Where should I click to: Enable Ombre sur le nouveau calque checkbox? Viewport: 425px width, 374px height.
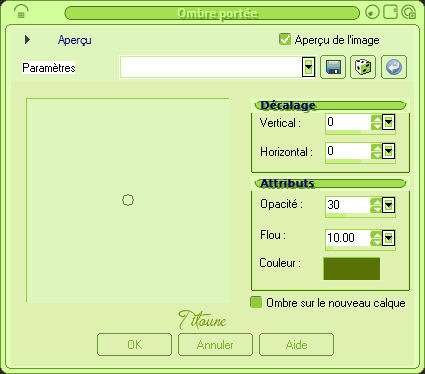(256, 302)
